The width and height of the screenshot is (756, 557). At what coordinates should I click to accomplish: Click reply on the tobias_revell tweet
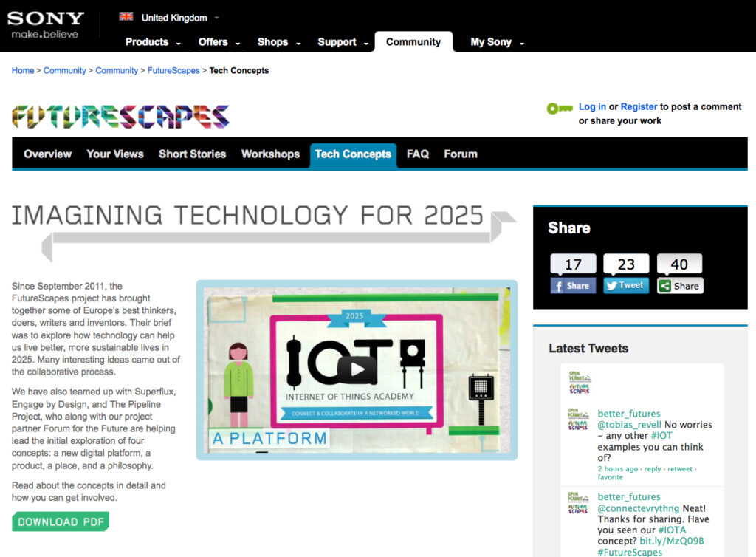pos(653,469)
